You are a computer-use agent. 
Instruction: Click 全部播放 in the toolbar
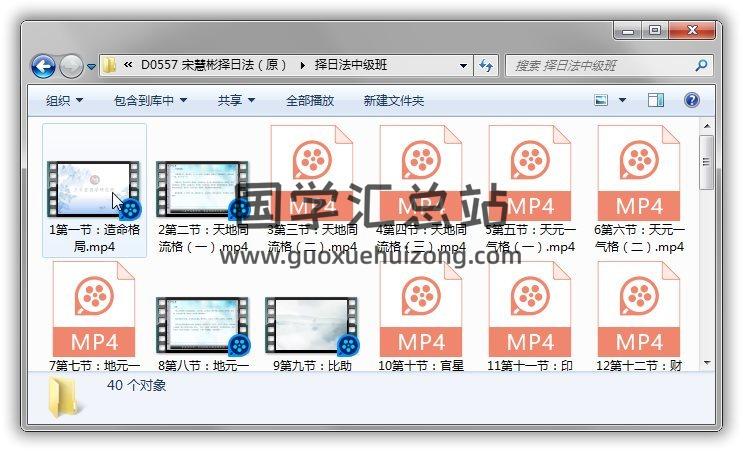310,100
